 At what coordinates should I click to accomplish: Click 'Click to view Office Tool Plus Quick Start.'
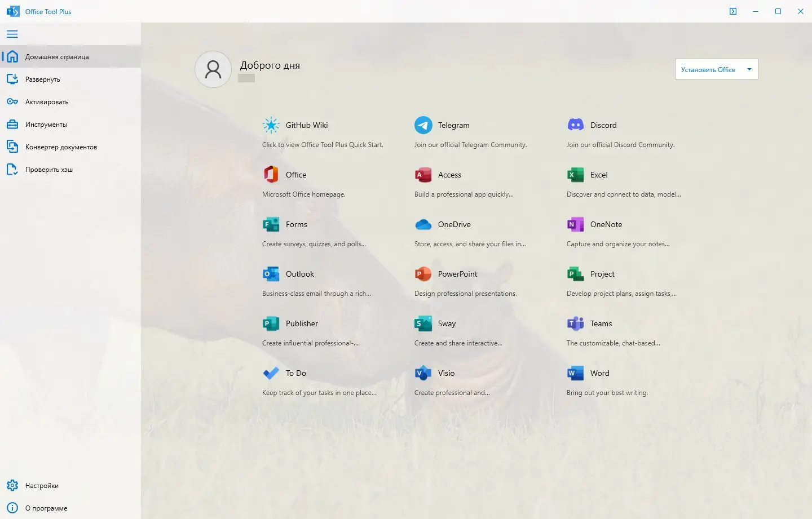coord(323,145)
